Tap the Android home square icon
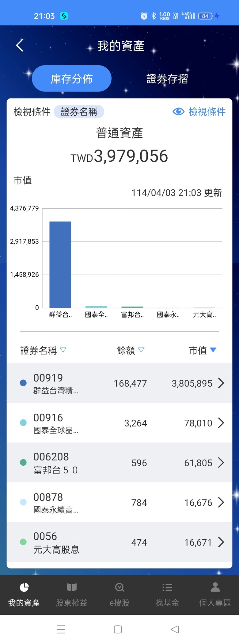The width and height of the screenshot is (239, 644). click(x=118, y=629)
